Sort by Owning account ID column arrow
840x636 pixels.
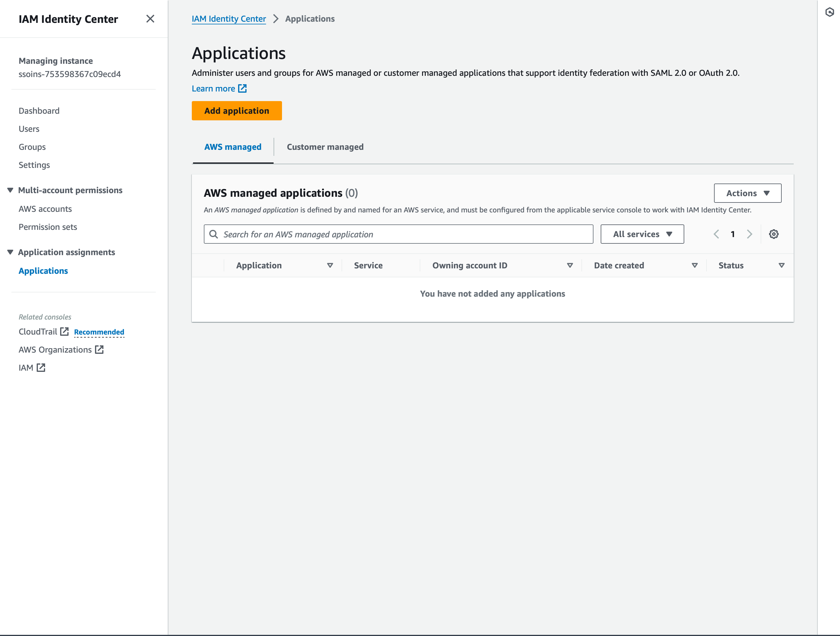(x=570, y=266)
